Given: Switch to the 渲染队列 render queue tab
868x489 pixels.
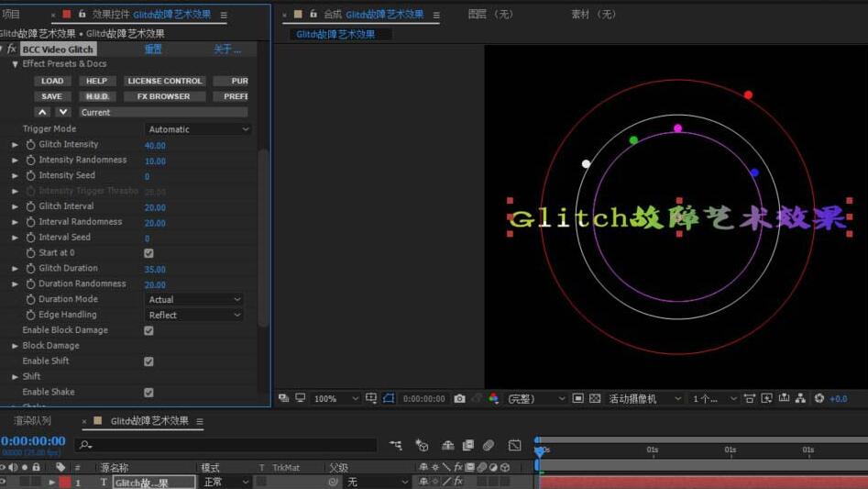Looking at the screenshot, I should click(32, 421).
